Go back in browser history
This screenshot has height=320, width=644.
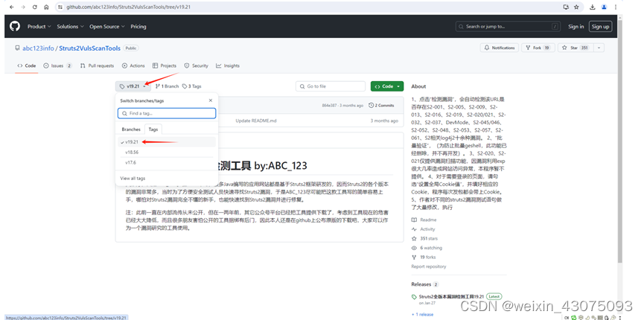pyautogui.click(x=11, y=7)
